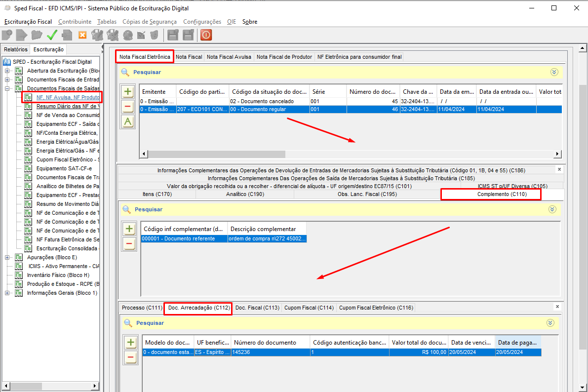The image size is (588, 392).
Task: Delete invoice row using the top minus button
Action: tap(128, 107)
